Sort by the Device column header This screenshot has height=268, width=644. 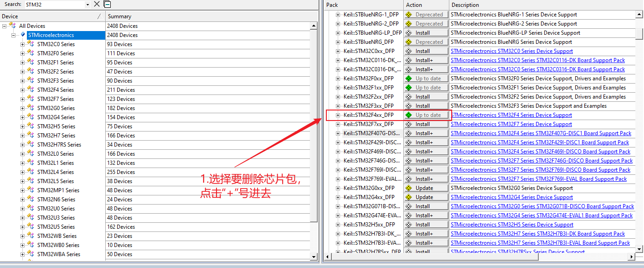click(x=52, y=16)
